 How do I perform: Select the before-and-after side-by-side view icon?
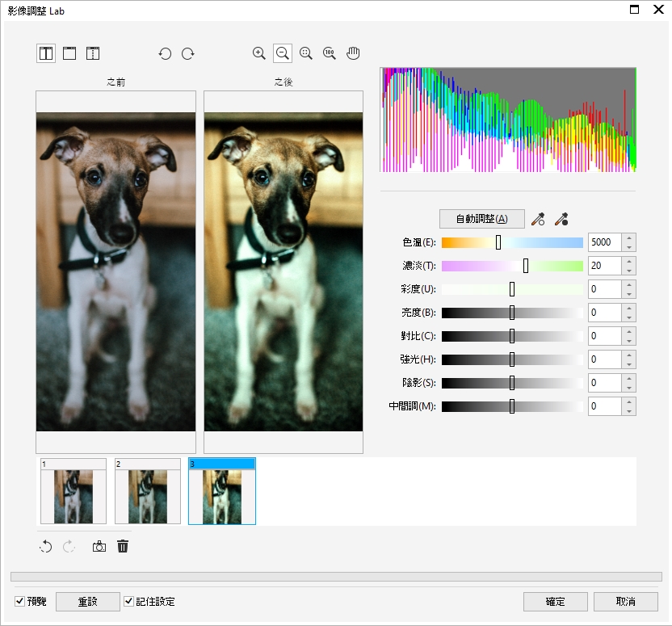pos(46,54)
